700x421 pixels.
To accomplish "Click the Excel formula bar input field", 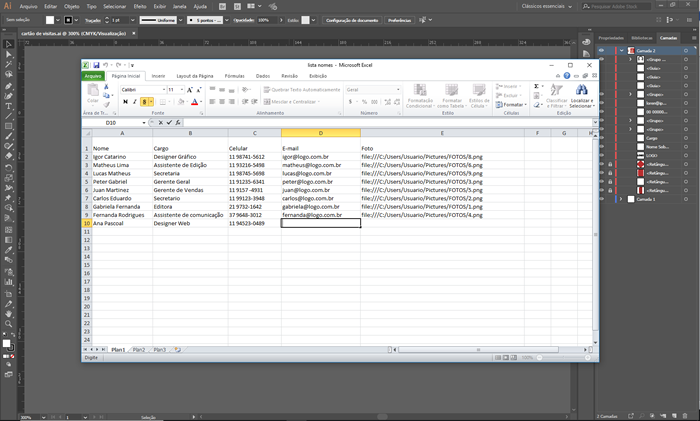I will [x=388, y=122].
